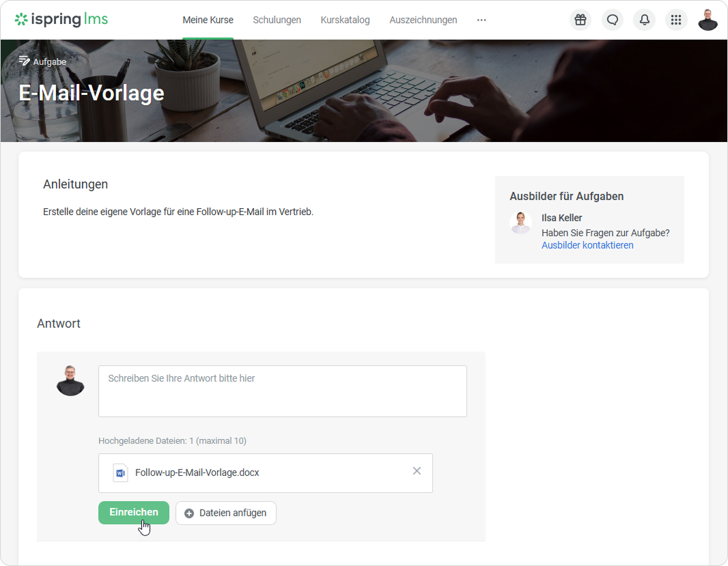Open the Schulungen tab
Image resolution: width=728 pixels, height=566 pixels.
[x=277, y=20]
